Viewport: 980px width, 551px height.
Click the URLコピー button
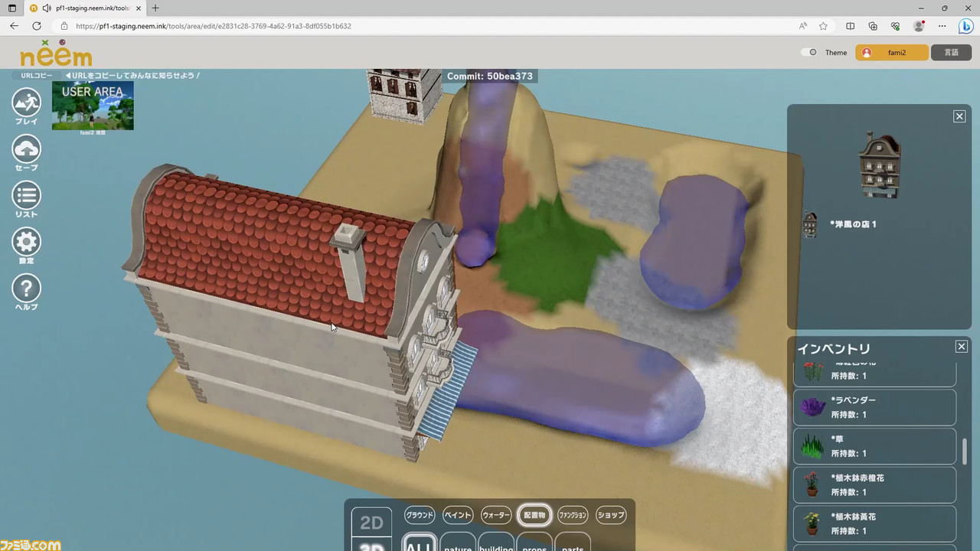[x=37, y=75]
